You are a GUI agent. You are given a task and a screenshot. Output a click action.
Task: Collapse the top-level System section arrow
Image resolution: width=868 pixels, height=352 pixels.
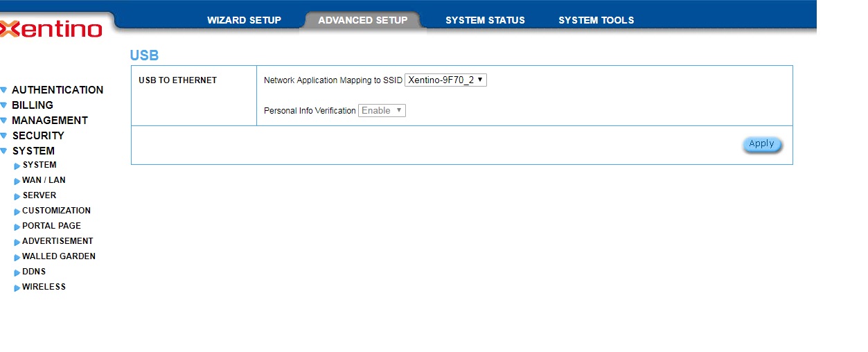point(3,151)
